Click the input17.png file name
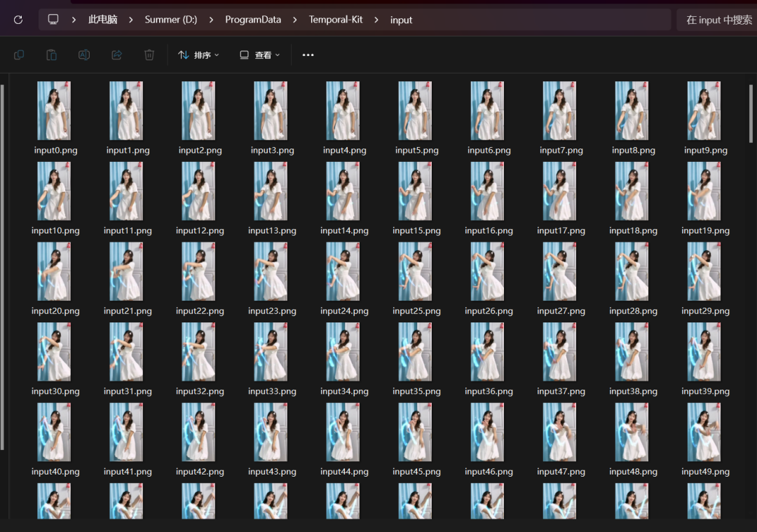 click(561, 231)
